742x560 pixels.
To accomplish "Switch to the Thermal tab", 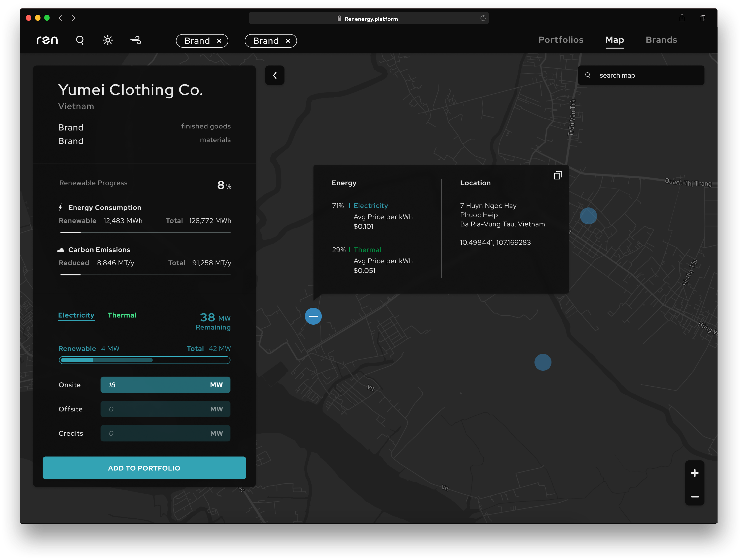I will [x=122, y=315].
